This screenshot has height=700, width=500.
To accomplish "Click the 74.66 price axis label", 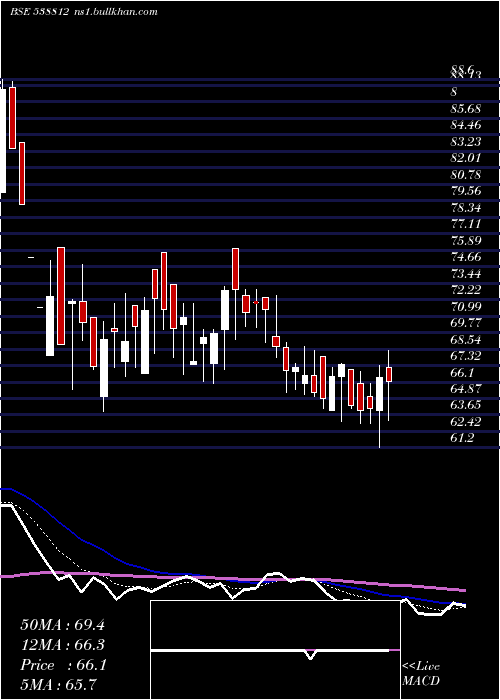I will point(465,257).
